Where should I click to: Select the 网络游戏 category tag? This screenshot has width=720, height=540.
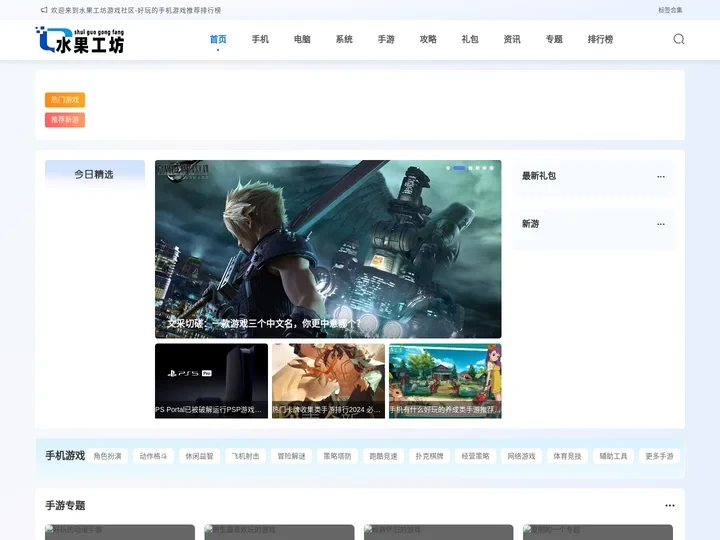point(521,456)
